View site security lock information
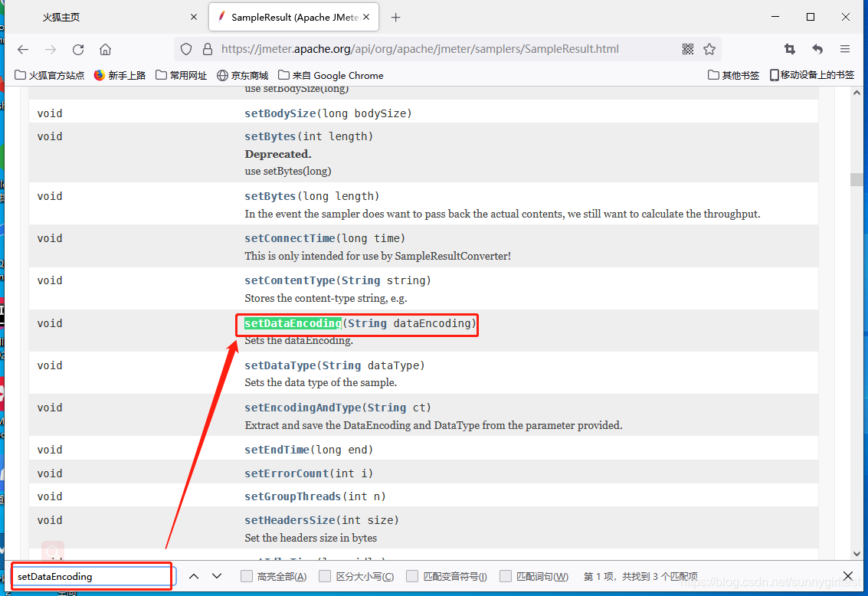This screenshot has height=596, width=868. tap(208, 49)
